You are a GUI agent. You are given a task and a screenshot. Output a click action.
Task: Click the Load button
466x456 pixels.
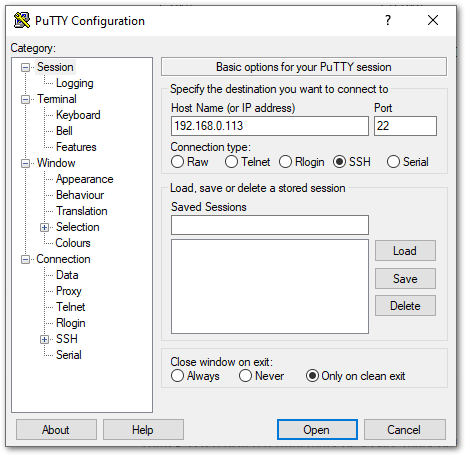tap(405, 251)
